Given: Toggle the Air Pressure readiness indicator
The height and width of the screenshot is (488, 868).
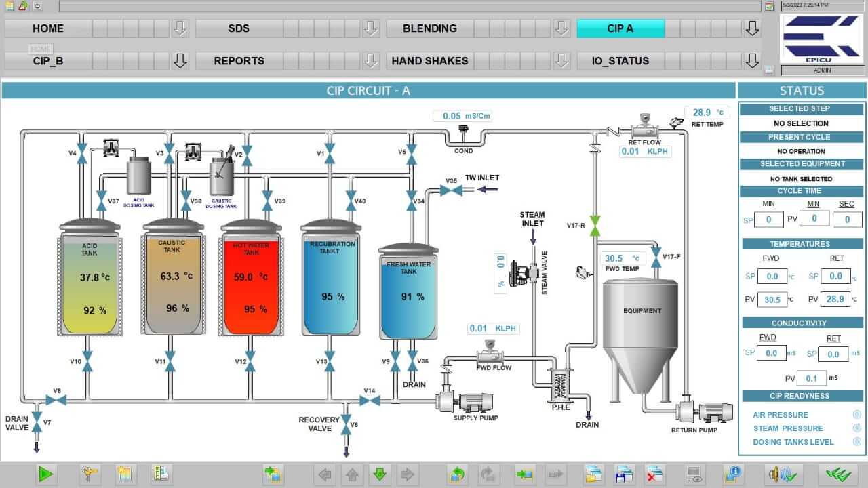Looking at the screenshot, I should pyautogui.click(x=857, y=415).
